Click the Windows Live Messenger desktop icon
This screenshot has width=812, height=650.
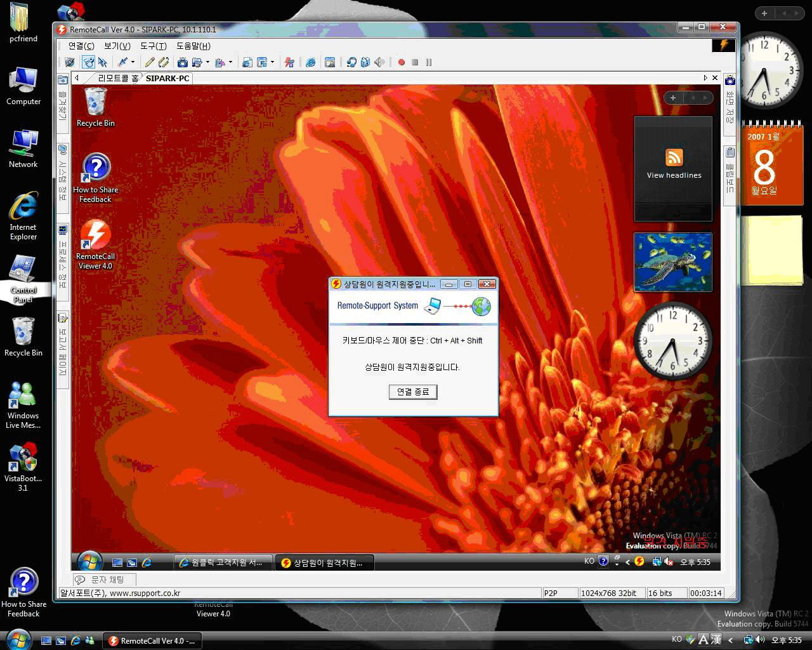pyautogui.click(x=23, y=405)
